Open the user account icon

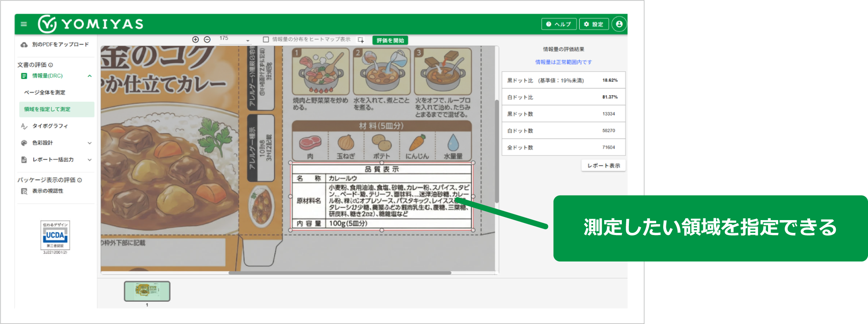619,24
